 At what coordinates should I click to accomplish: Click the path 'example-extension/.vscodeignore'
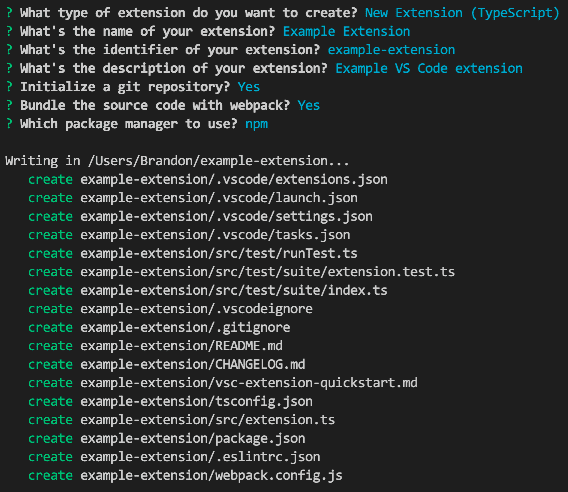pos(196,309)
